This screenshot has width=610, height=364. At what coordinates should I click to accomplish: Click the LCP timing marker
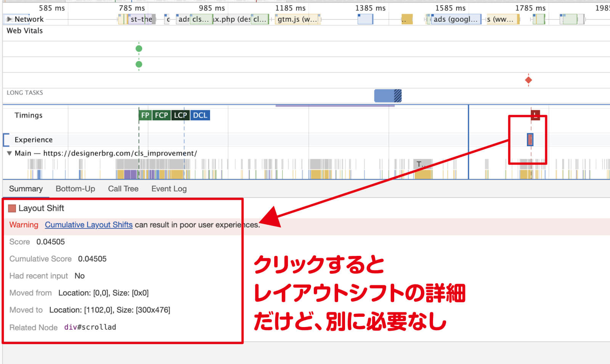tap(180, 115)
